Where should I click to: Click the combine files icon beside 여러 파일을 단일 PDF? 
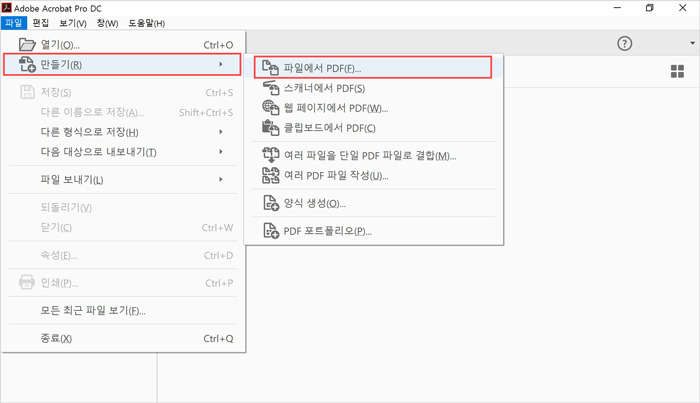(271, 155)
